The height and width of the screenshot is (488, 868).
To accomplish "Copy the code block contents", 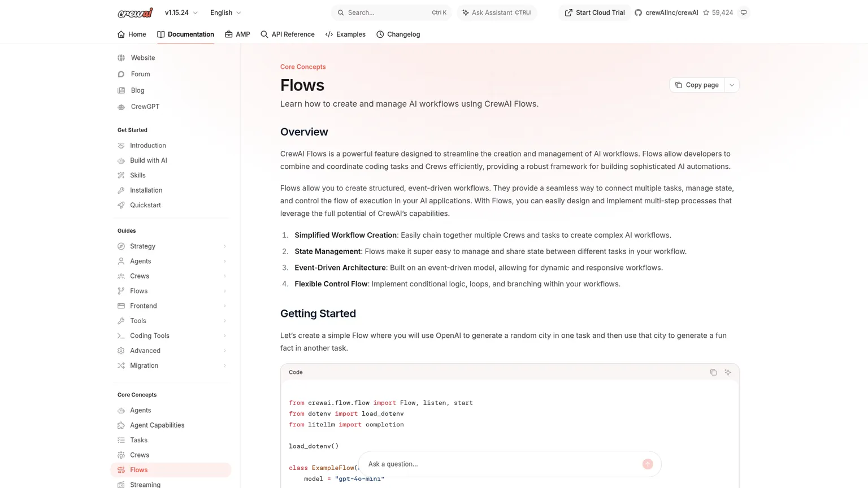I will [713, 372].
